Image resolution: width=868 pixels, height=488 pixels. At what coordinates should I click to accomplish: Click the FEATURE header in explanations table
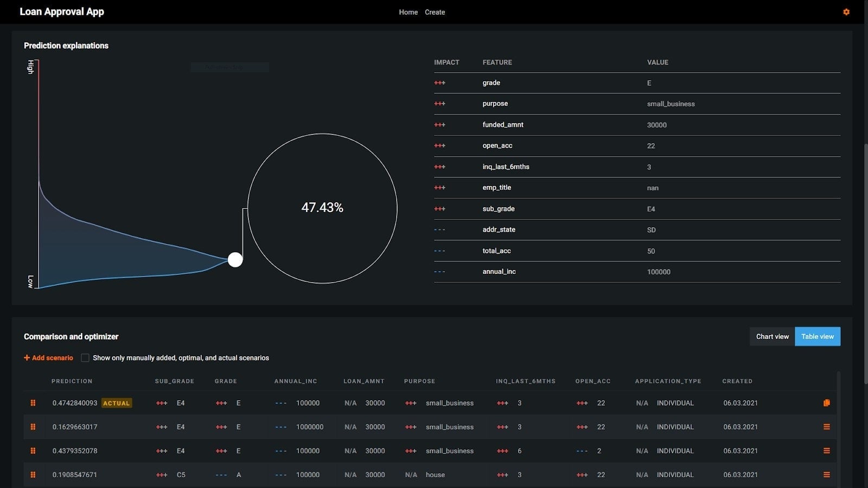[x=497, y=62]
